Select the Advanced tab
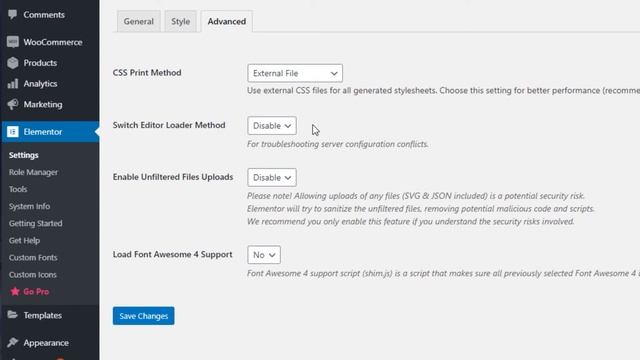Screen dimensions: 640x360 click(x=227, y=22)
